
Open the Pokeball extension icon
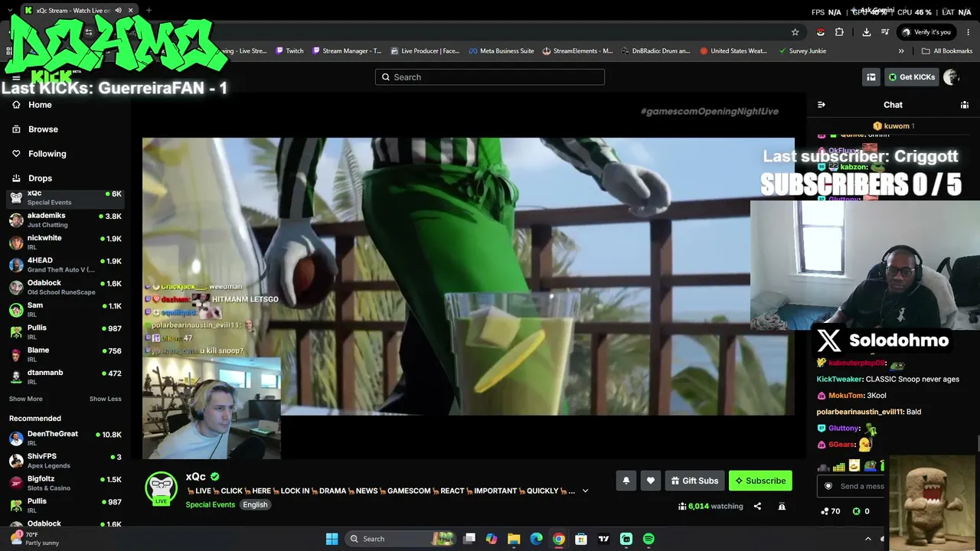(x=821, y=32)
